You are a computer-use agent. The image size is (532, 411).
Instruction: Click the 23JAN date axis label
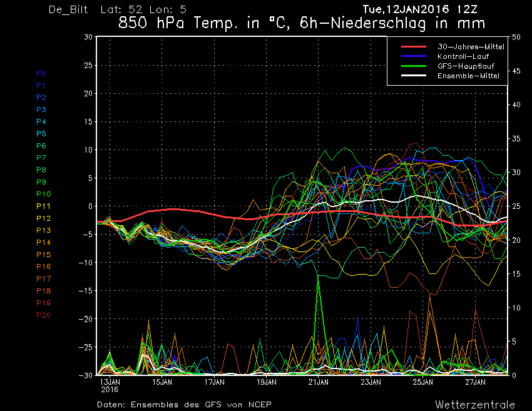[371, 382]
